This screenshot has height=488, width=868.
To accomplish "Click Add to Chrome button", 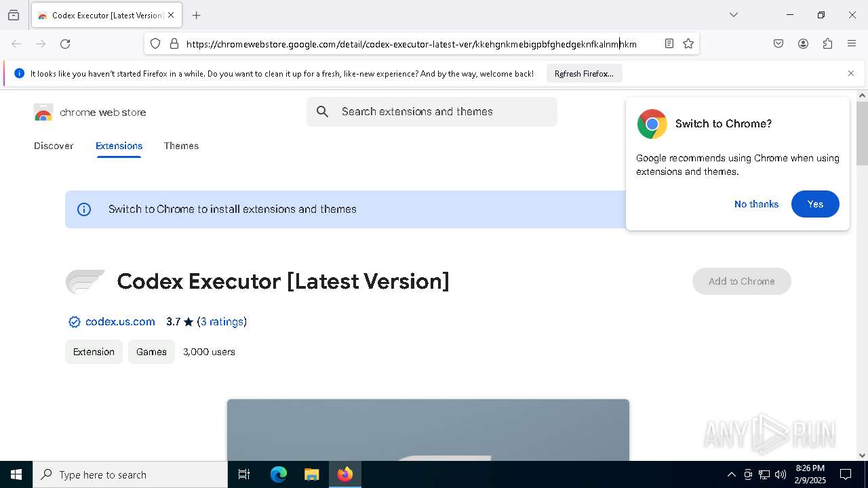I will pos(741,281).
